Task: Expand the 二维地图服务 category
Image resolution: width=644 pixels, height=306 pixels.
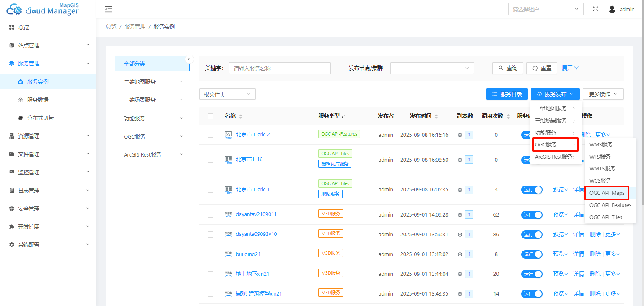Action: [152, 82]
